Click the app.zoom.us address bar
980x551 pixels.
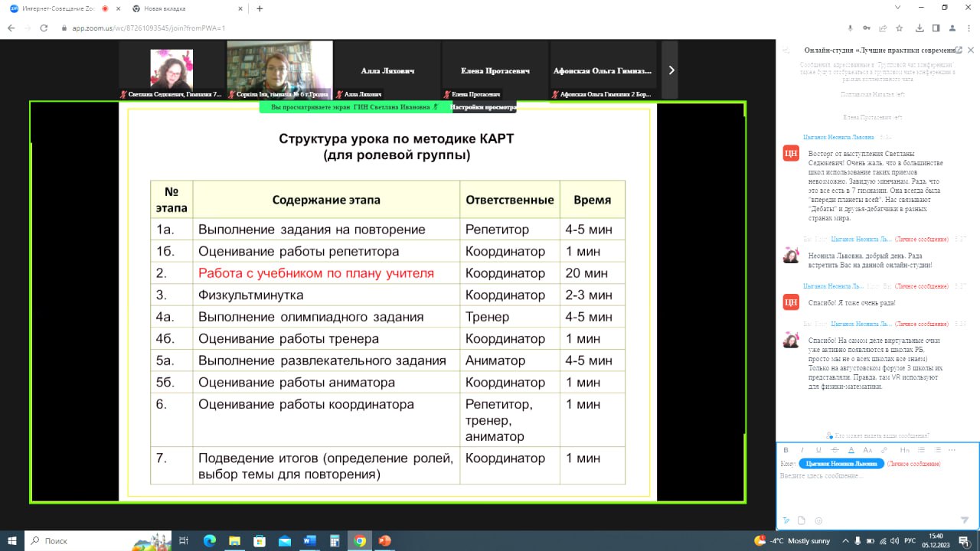tap(149, 28)
